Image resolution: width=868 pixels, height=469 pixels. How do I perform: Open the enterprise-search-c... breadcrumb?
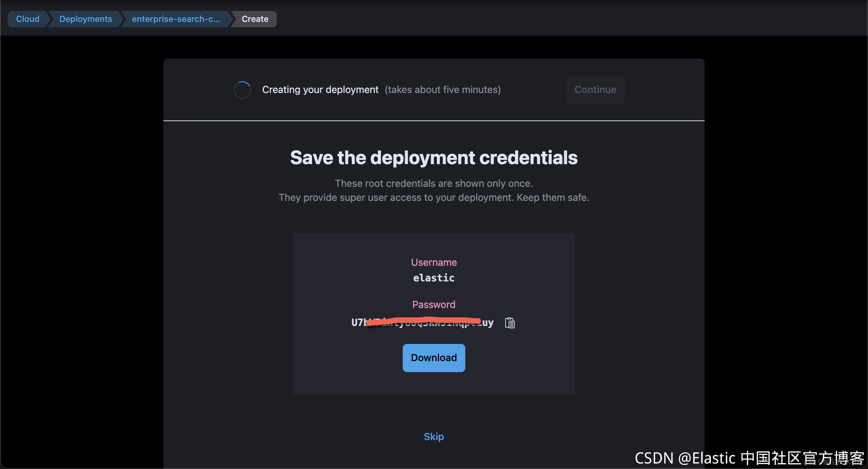tap(176, 19)
